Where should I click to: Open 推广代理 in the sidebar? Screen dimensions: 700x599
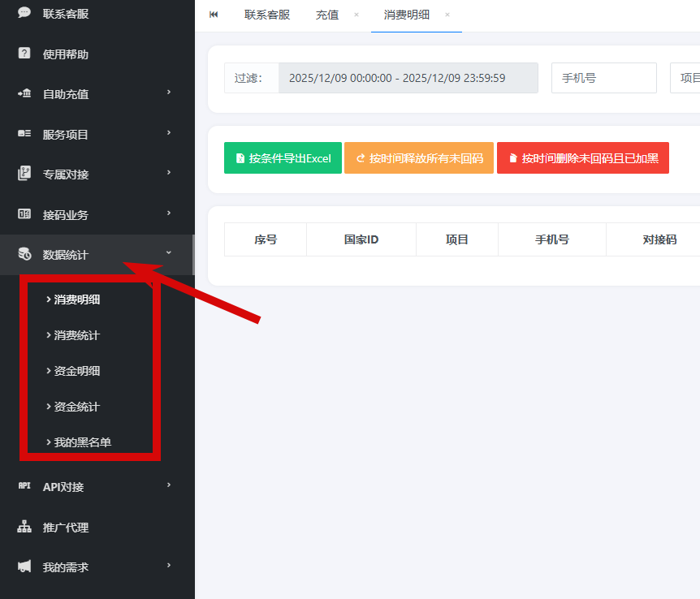97,527
